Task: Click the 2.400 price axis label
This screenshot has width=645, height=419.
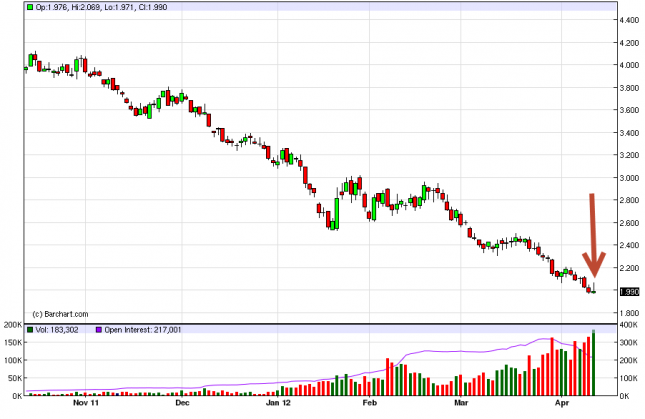Action: click(x=629, y=245)
